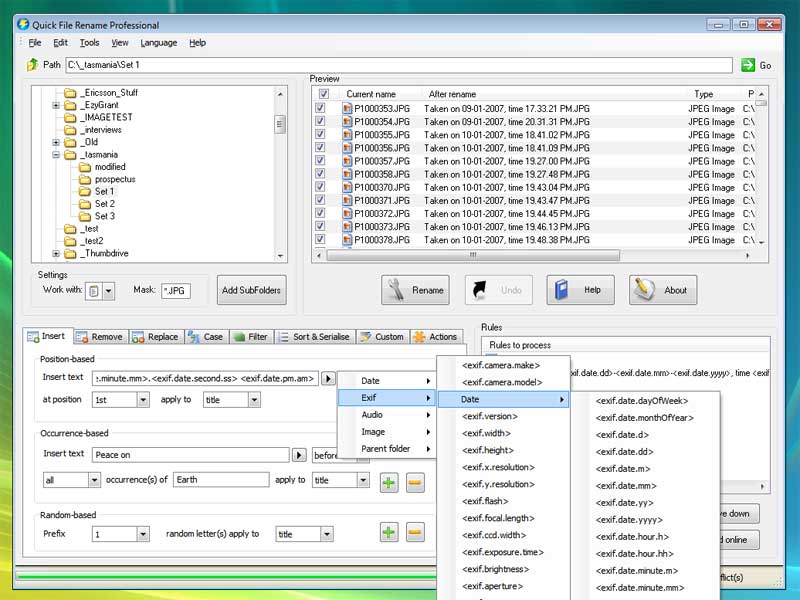Open Help with the blue book icon
800x600 pixels.
click(580, 290)
